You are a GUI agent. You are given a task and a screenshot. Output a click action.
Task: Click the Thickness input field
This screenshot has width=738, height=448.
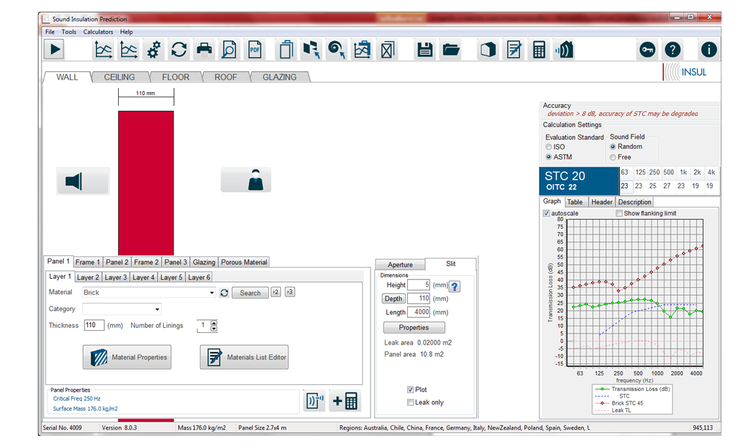(94, 325)
